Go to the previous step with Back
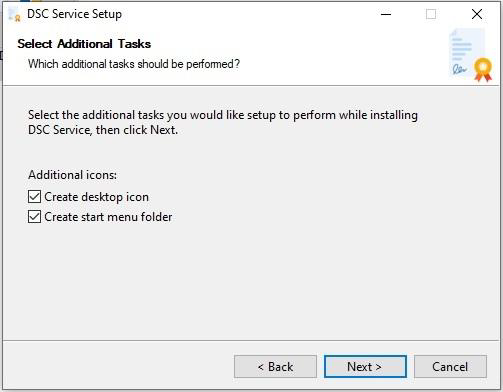503x392 pixels. 275,366
